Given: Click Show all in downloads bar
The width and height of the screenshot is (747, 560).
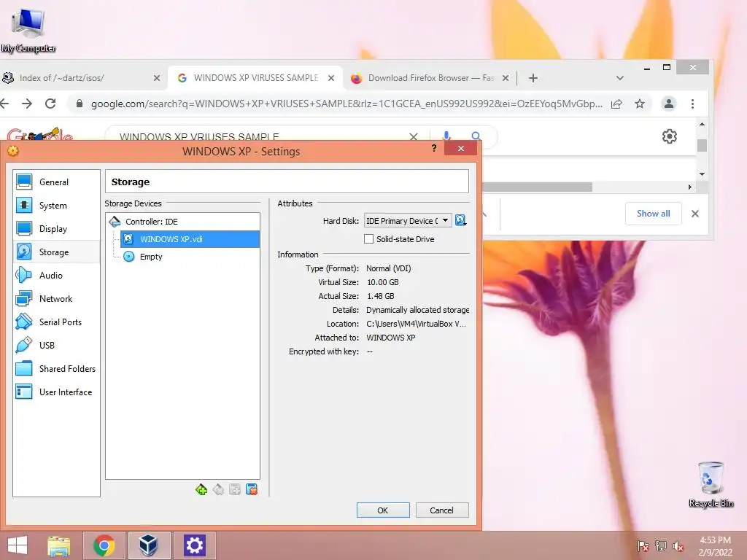Looking at the screenshot, I should pyautogui.click(x=653, y=214).
